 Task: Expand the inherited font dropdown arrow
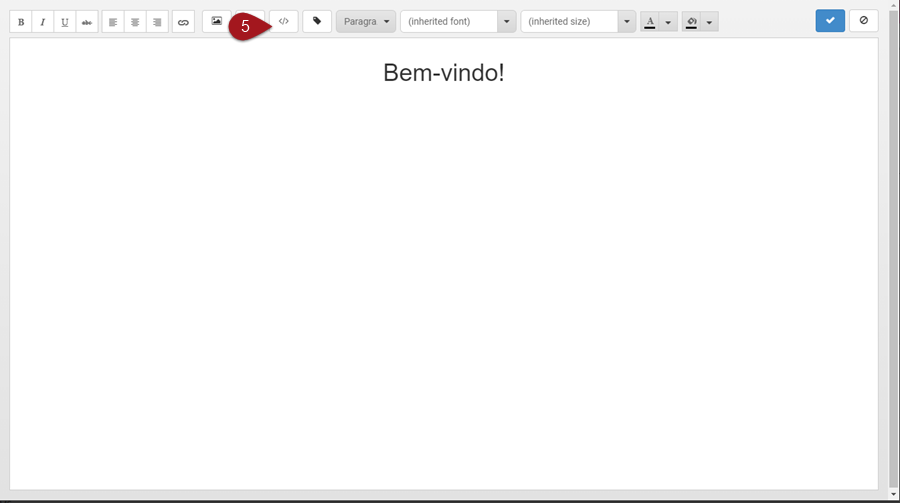[507, 21]
